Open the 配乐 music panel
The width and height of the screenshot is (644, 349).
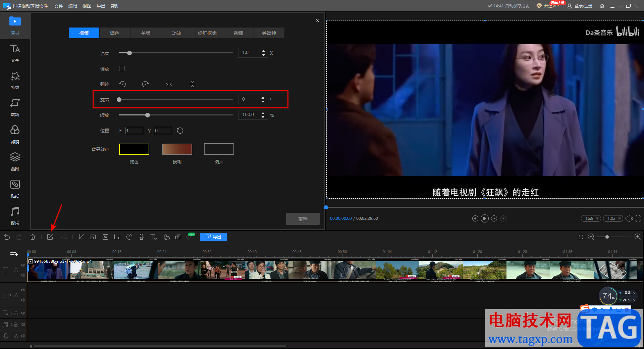pos(15,216)
